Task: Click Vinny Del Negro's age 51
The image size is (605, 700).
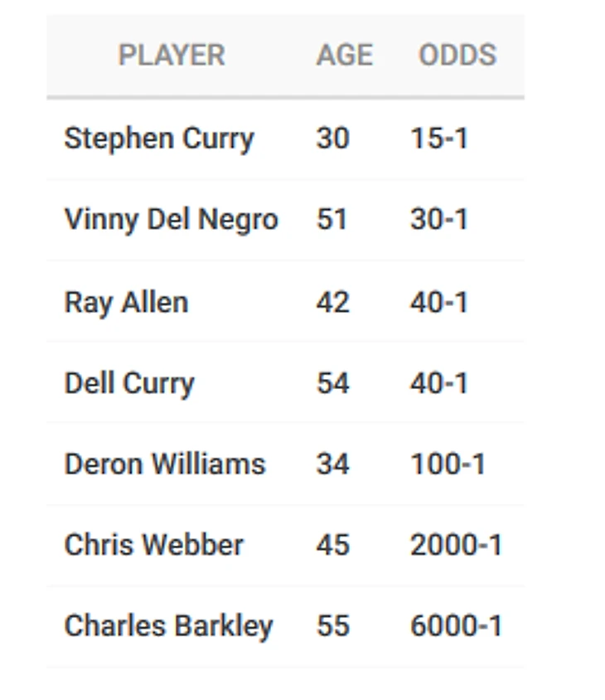Action: click(332, 219)
